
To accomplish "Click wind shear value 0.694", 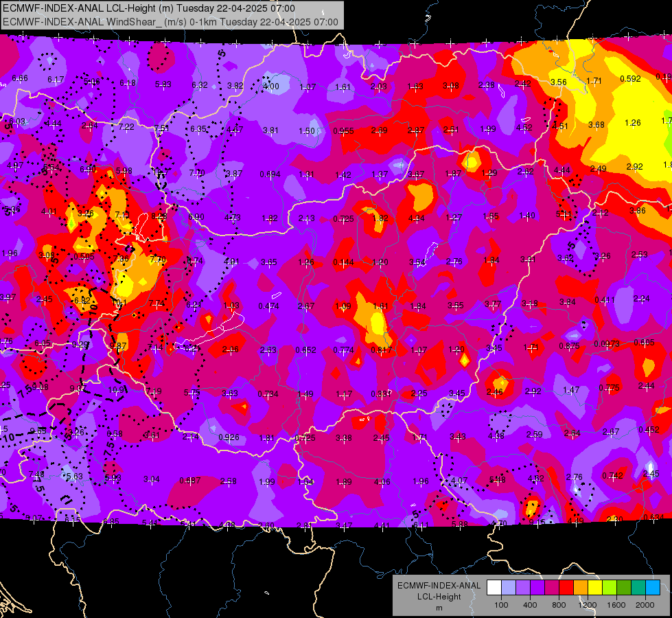I will click(x=270, y=174).
